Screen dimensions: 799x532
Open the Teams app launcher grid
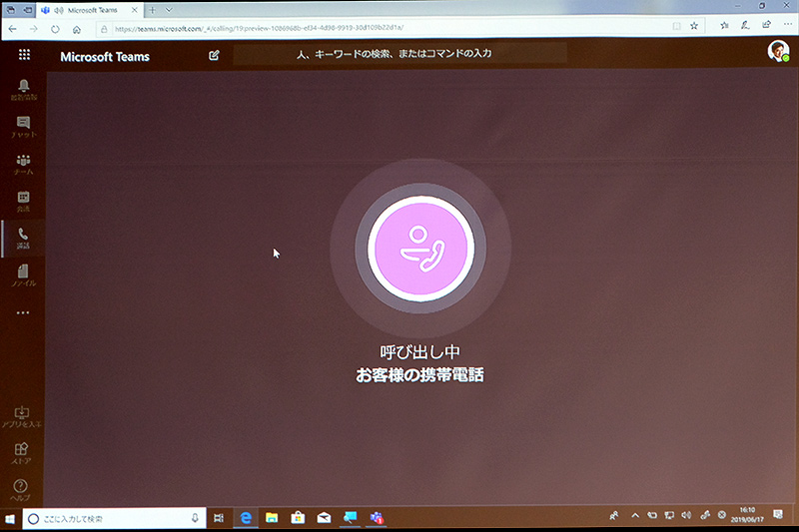point(24,55)
